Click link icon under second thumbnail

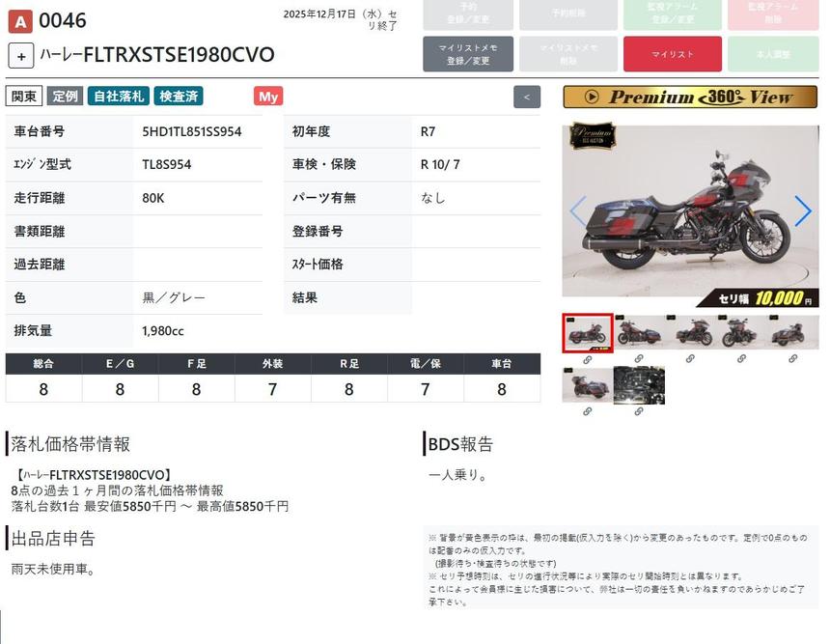click(x=639, y=359)
